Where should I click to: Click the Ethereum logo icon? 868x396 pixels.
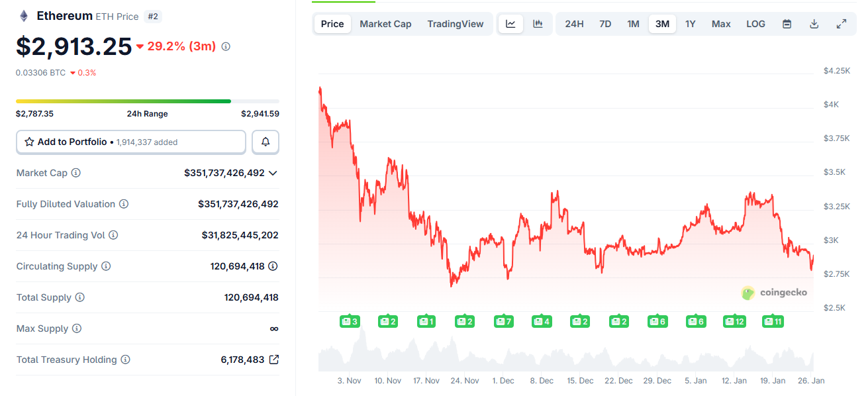point(23,15)
